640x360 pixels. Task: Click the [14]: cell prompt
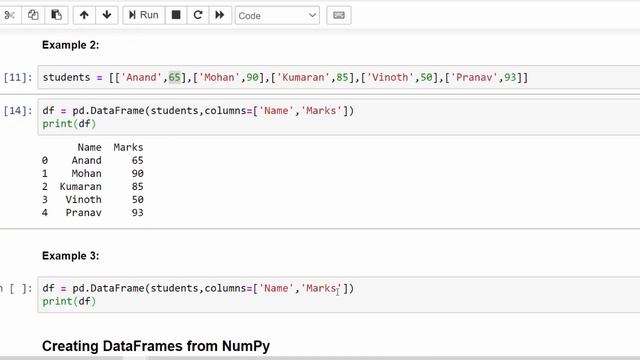point(18,111)
